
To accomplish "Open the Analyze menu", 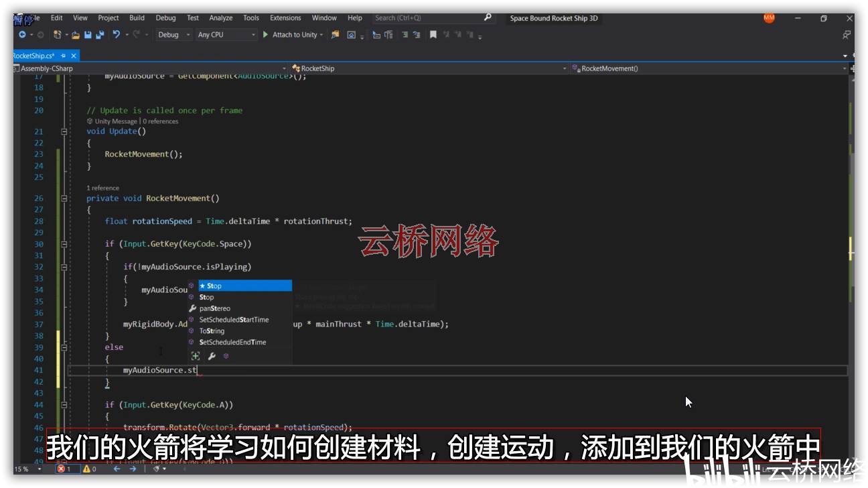I will coord(220,18).
